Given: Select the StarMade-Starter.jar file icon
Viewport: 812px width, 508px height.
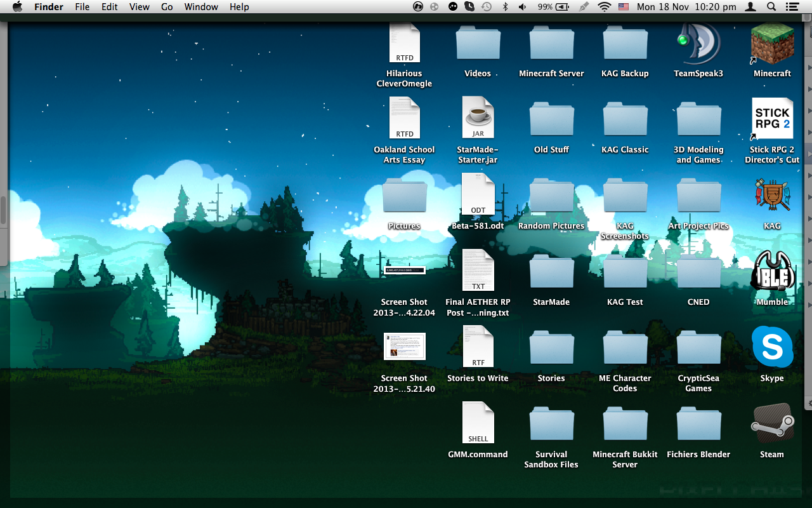Looking at the screenshot, I should coord(478,117).
